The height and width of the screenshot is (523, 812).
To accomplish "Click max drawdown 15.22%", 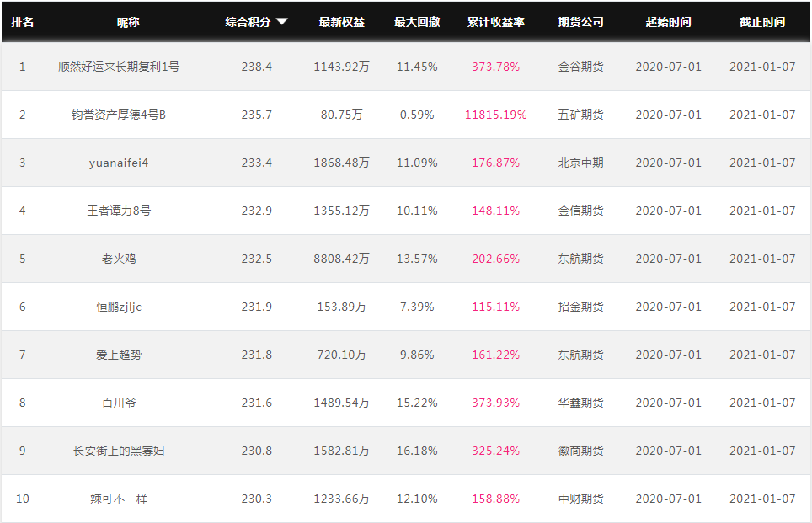I will click(x=417, y=403).
